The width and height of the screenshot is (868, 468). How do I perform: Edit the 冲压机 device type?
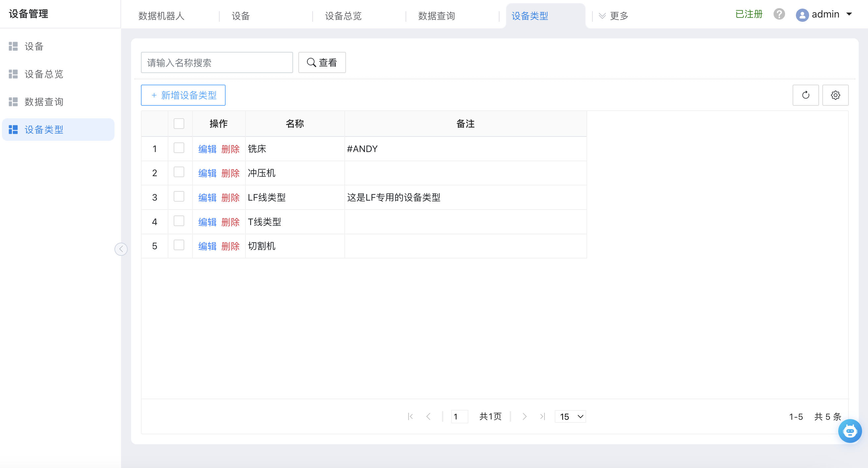click(x=207, y=173)
